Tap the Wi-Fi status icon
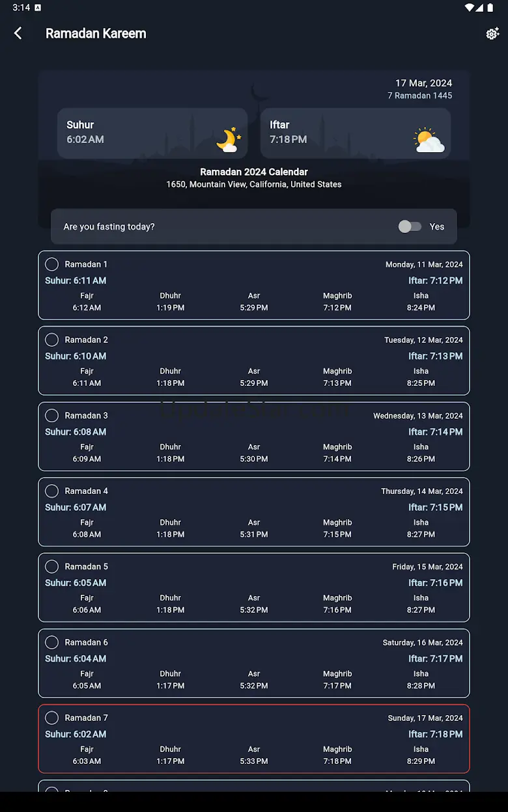The image size is (508, 812). pyautogui.click(x=469, y=8)
